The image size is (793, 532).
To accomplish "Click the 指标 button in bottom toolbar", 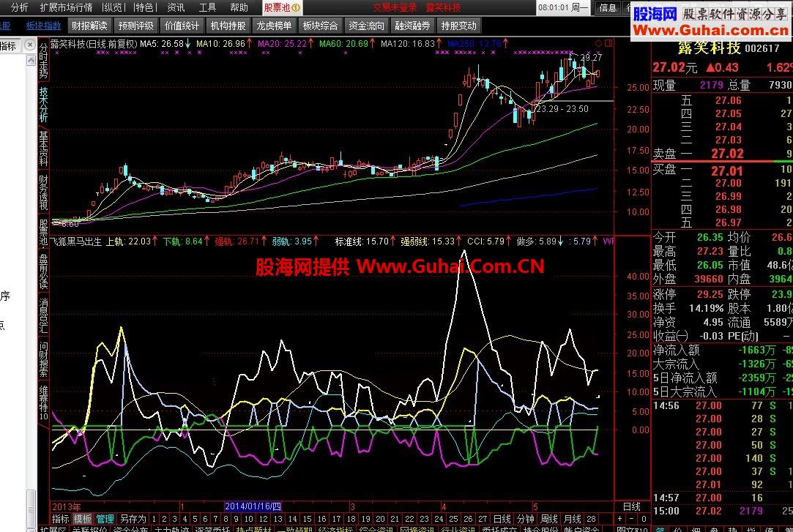I will coord(60,519).
